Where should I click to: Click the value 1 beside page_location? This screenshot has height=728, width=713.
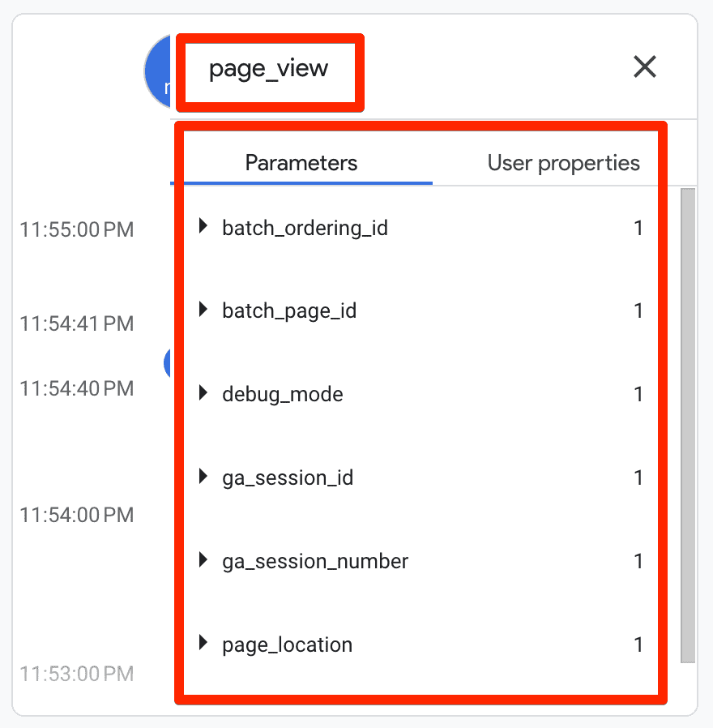coord(638,644)
